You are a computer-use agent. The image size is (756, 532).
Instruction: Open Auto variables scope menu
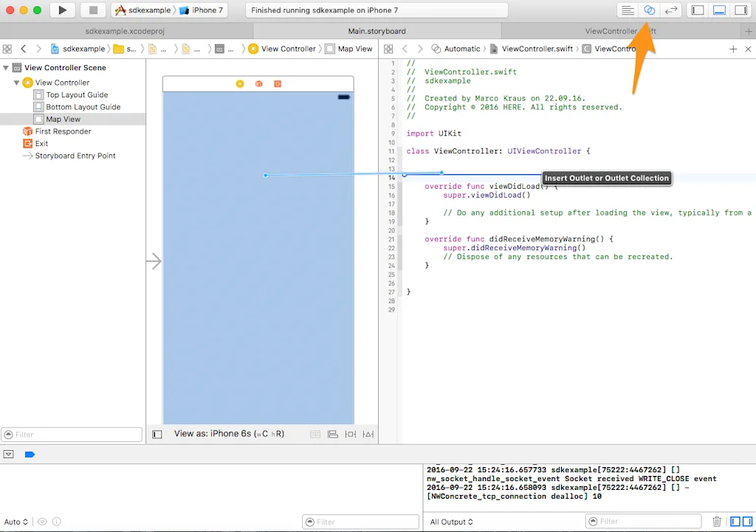tap(16, 522)
